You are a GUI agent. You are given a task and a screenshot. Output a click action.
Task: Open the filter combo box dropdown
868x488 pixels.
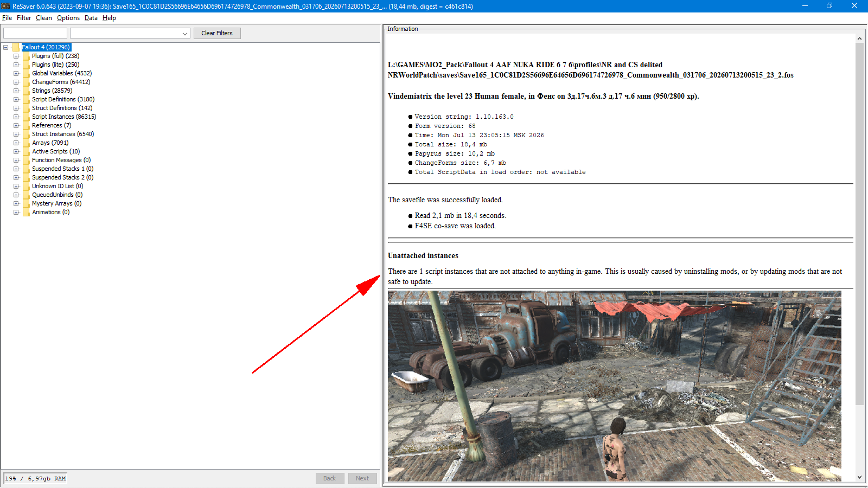(x=185, y=34)
